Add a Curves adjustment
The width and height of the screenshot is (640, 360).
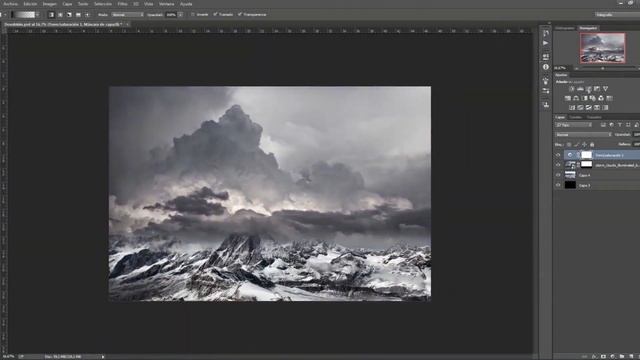[x=589, y=89]
